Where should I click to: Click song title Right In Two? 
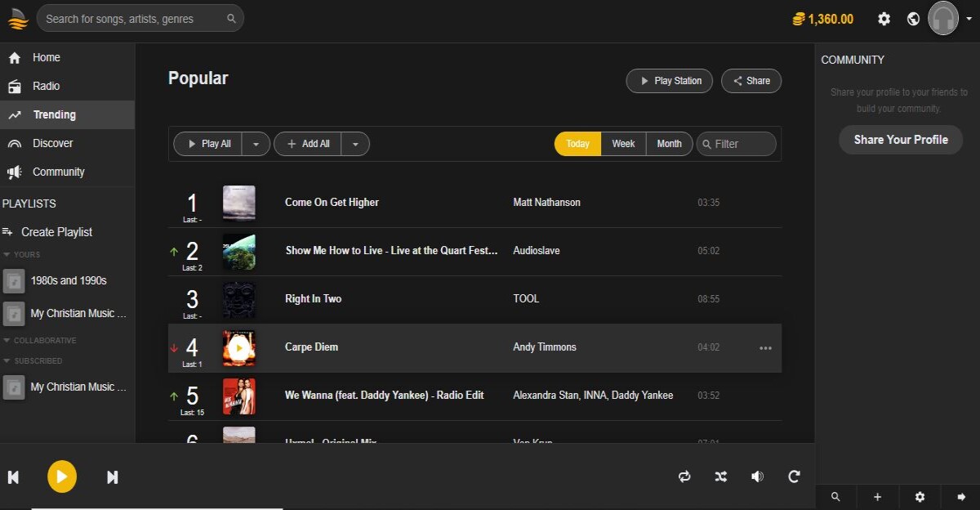(314, 298)
